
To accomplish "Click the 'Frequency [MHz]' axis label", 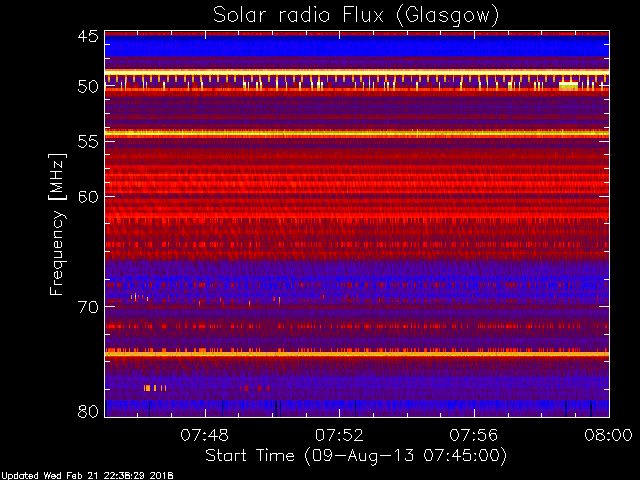I will click(57, 224).
